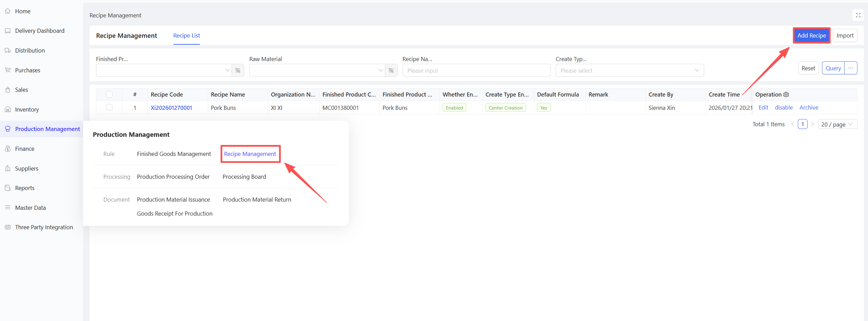
Task: Click the Finance money bag icon
Action: [x=8, y=149]
